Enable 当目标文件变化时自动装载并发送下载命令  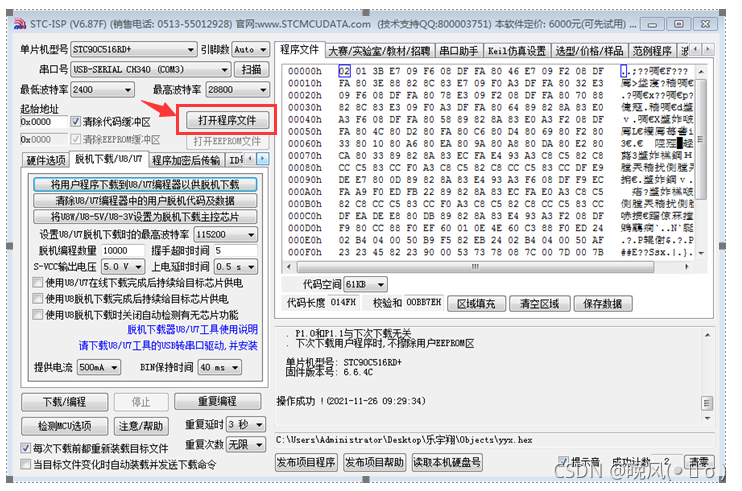(x=26, y=465)
